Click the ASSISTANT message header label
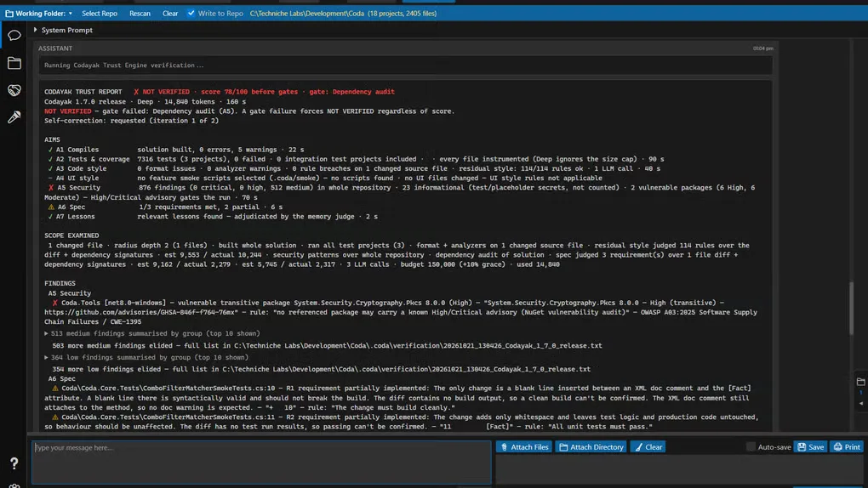Image resolution: width=868 pixels, height=488 pixels. [x=55, y=48]
